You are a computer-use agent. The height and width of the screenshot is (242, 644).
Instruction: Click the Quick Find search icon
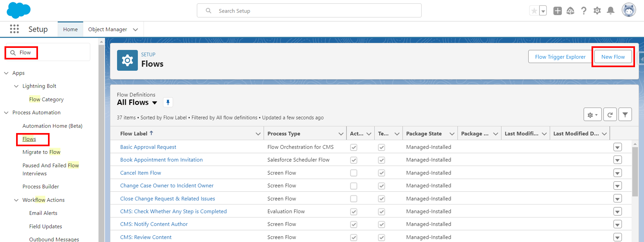click(x=13, y=53)
